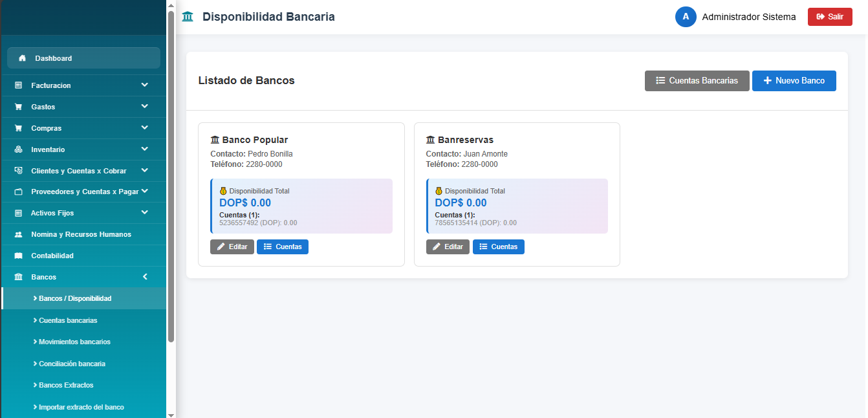Open Movimientos bancarios submenu item

pyautogui.click(x=74, y=342)
